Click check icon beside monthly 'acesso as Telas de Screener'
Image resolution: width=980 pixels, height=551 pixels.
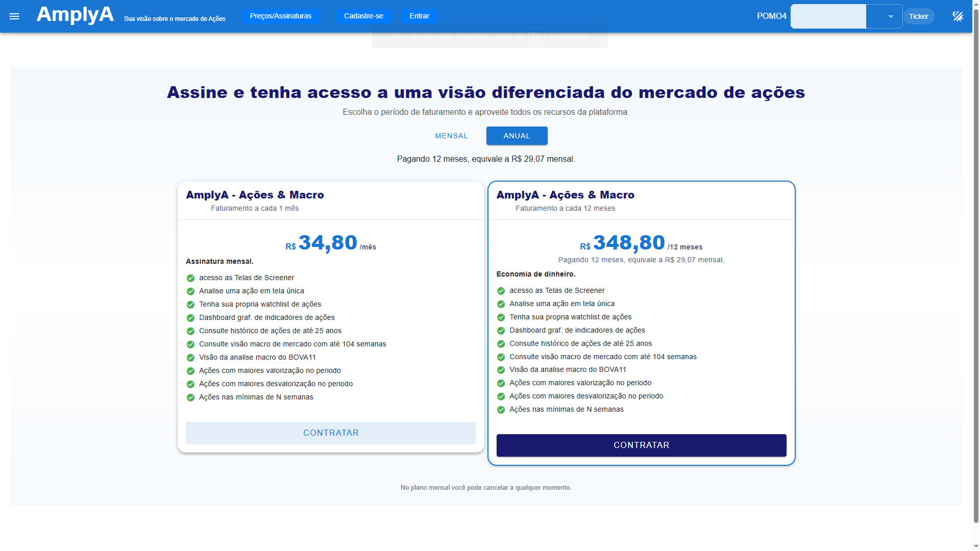(x=190, y=278)
